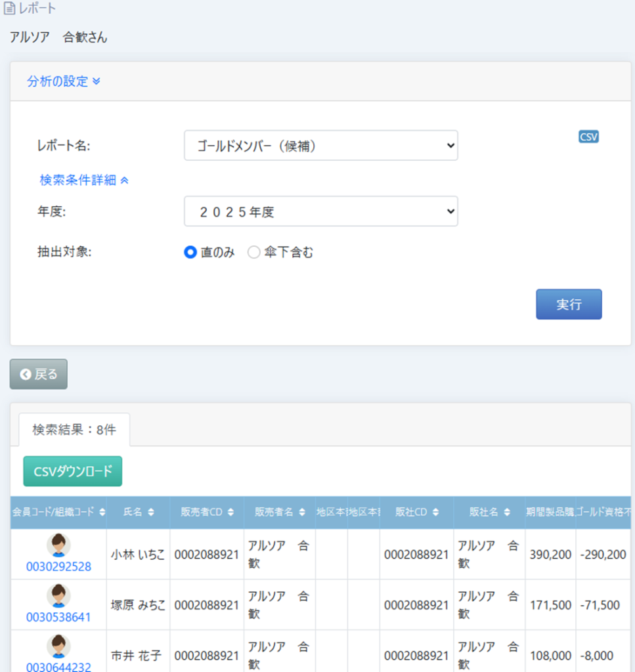Click avatar icon for 市井 花子

click(x=58, y=646)
